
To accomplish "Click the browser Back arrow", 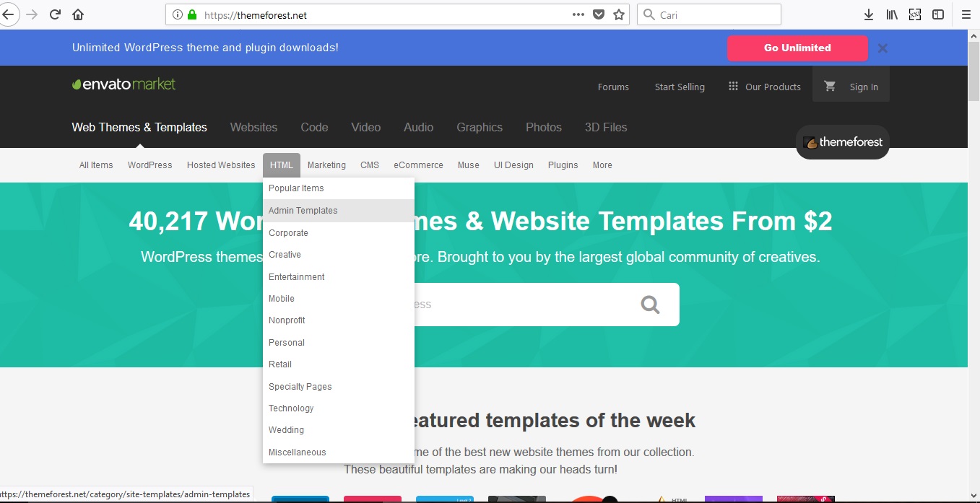I will pos(7,14).
